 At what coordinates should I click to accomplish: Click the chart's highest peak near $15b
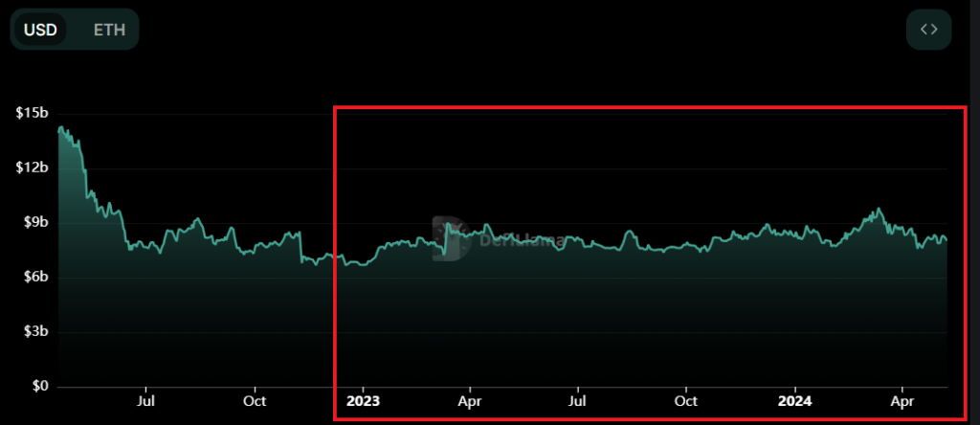tap(61, 127)
